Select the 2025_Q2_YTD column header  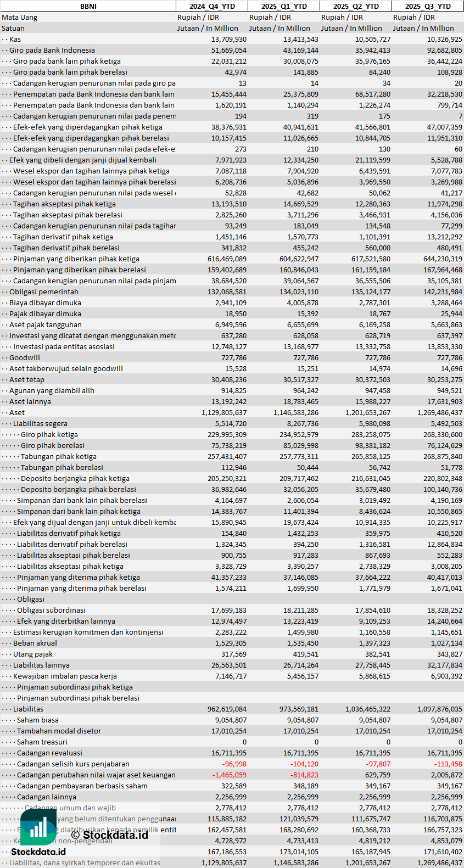356,6
